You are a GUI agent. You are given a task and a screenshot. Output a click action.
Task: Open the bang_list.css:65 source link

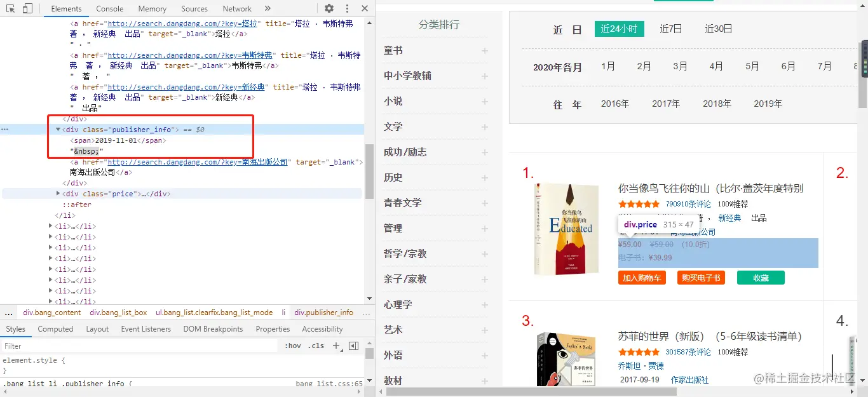[x=329, y=384]
